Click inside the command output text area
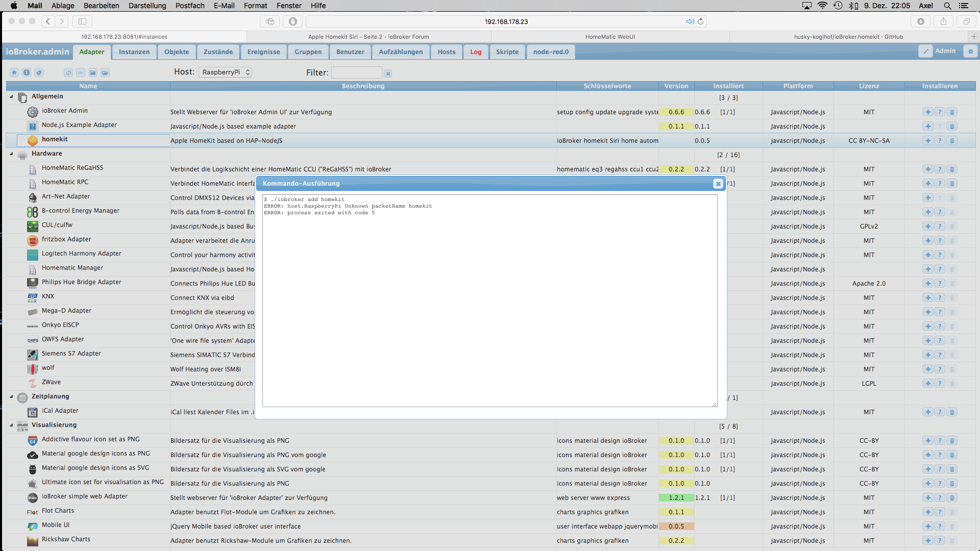This screenshot has height=551, width=980. [x=490, y=300]
